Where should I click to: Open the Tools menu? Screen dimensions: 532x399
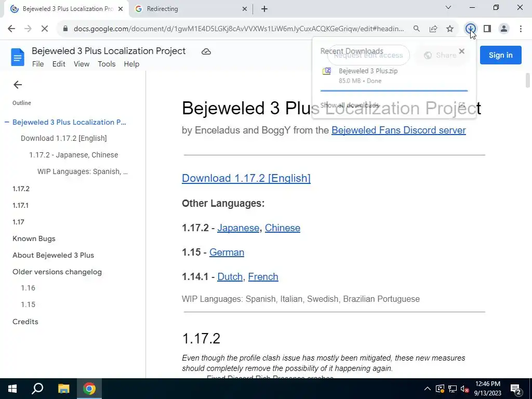click(x=107, y=64)
